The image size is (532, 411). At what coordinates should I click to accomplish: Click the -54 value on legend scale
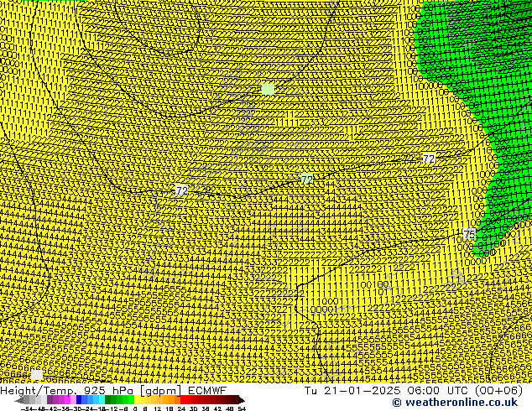click(x=27, y=408)
